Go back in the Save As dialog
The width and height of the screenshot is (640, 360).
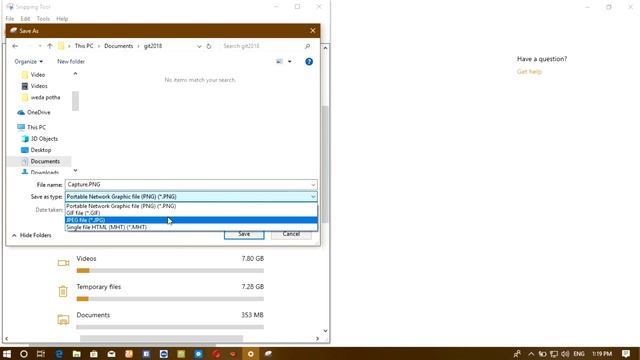(x=15, y=46)
